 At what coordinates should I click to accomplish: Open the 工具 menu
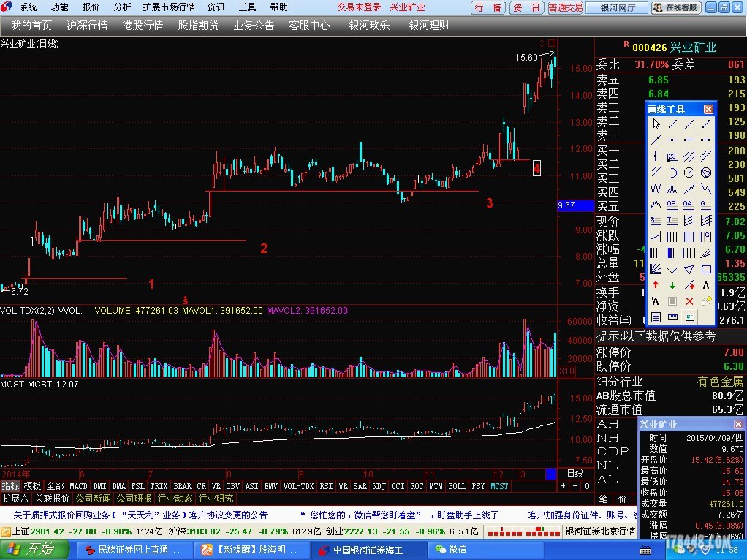click(x=247, y=7)
